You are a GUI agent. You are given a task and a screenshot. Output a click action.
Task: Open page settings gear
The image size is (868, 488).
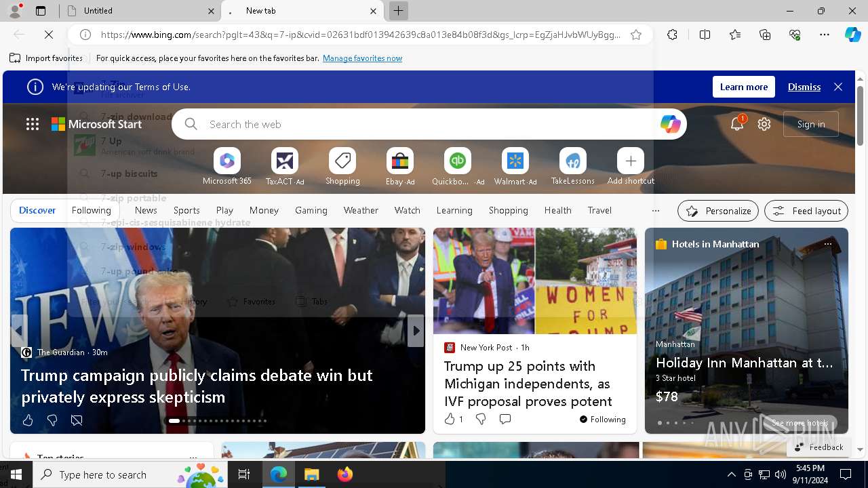pos(764,124)
